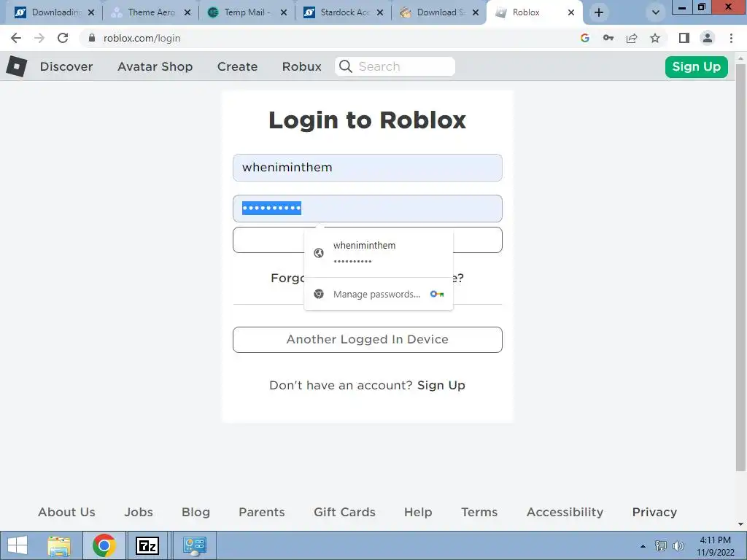Show hidden system tray icons
This screenshot has height=560, width=747.
[643, 546]
